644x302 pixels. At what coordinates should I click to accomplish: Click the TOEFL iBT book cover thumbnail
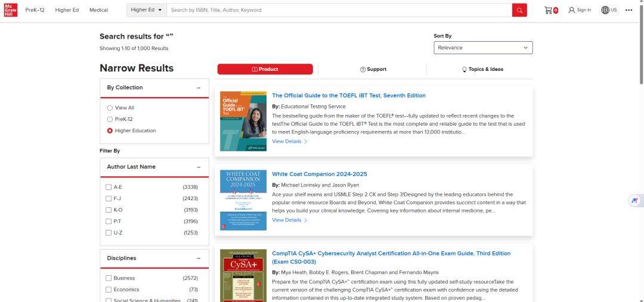click(243, 121)
